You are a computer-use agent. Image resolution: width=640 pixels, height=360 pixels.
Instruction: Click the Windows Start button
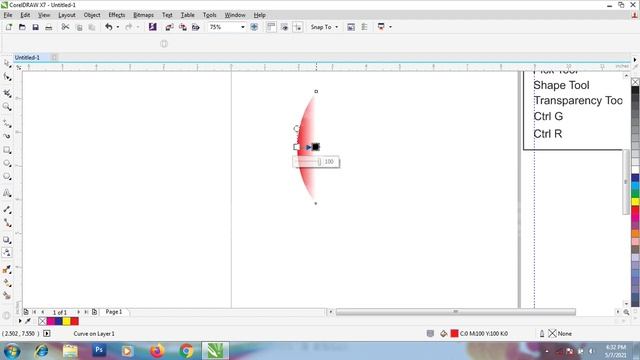[x=11, y=351]
